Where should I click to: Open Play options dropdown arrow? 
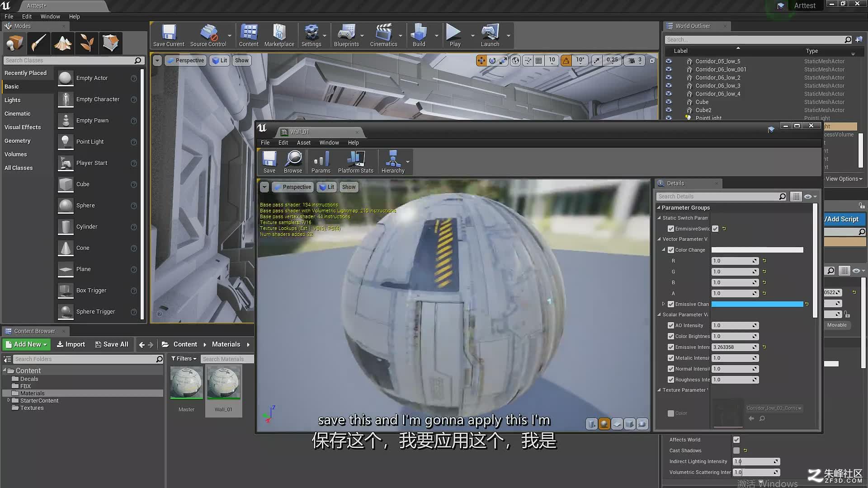click(x=472, y=36)
